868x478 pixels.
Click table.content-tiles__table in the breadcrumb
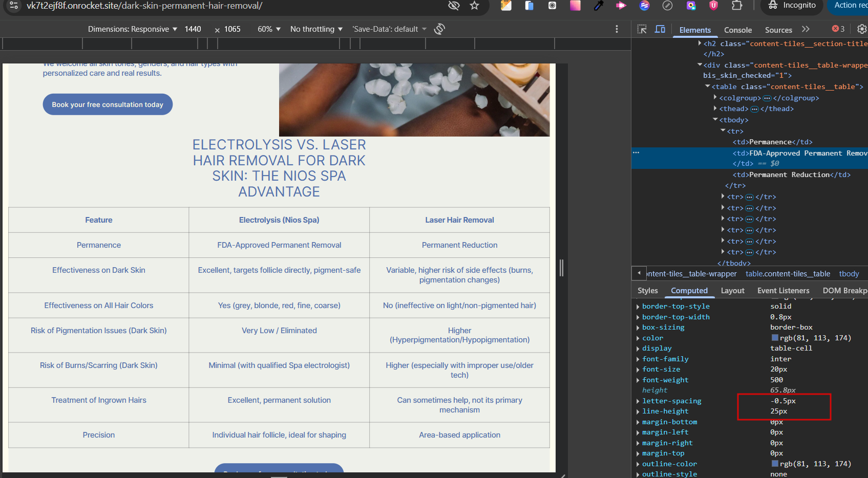pos(788,274)
